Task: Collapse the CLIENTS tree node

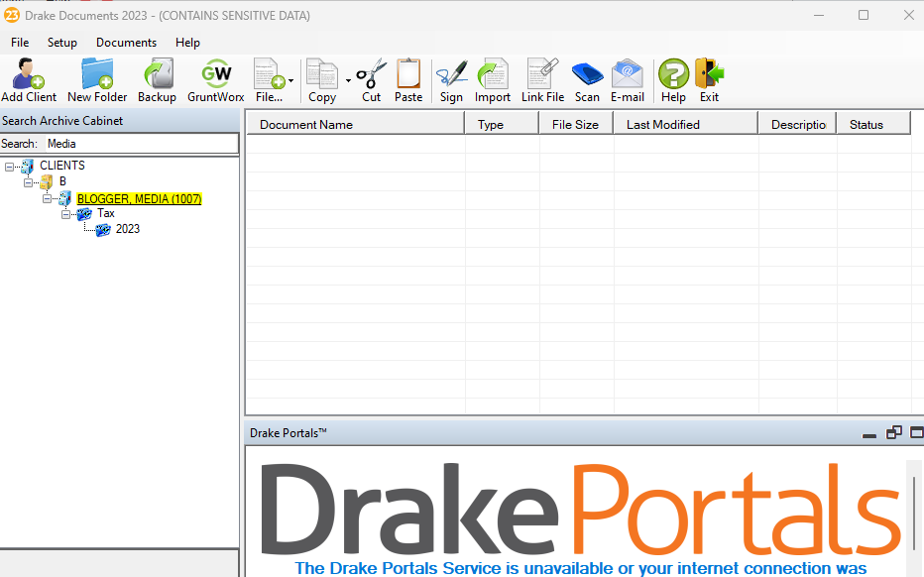Action: tap(10, 167)
